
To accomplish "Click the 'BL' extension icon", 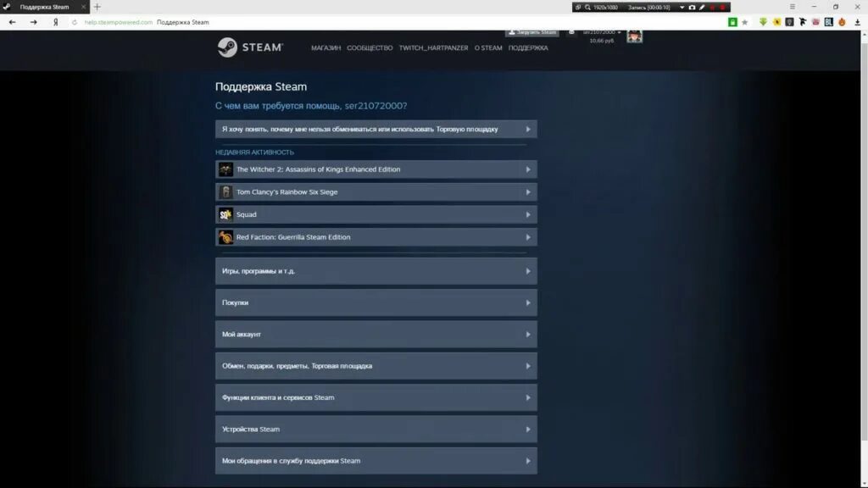I will coord(829,22).
